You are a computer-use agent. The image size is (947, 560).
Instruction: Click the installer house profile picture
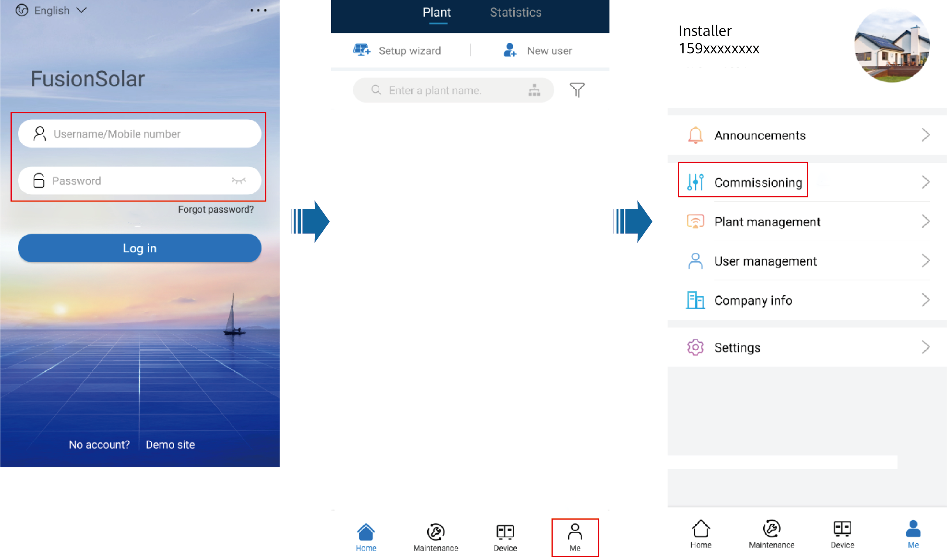point(892,46)
